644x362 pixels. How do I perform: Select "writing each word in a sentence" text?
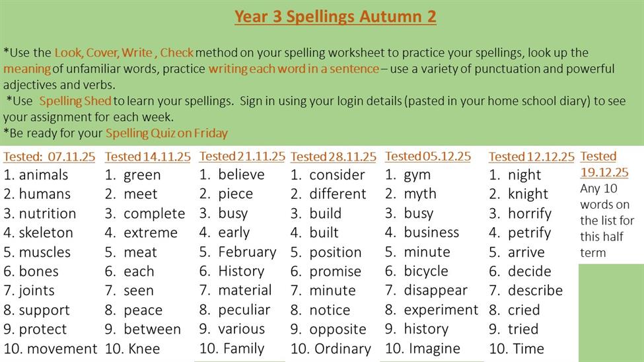(x=294, y=69)
